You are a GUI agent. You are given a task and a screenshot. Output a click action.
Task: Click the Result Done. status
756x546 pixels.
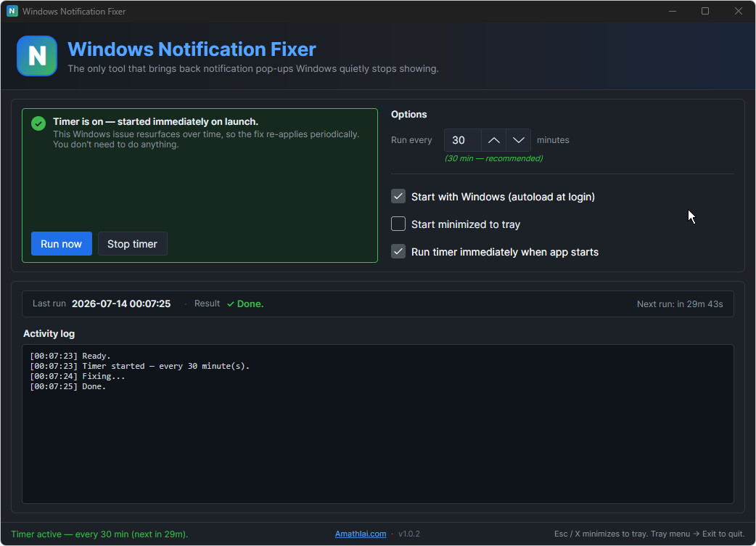(x=245, y=304)
